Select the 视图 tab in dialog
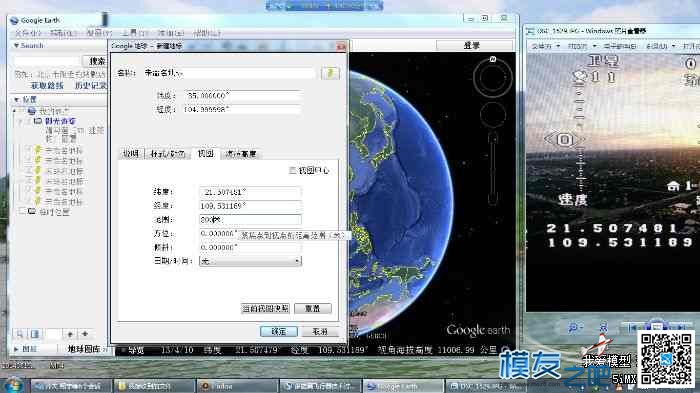The height and width of the screenshot is (393, 700). click(x=205, y=153)
